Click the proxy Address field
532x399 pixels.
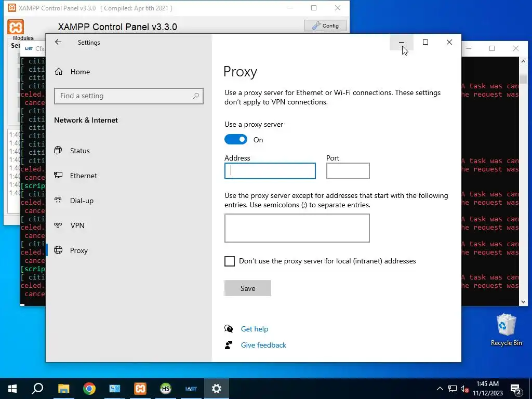coord(270,171)
